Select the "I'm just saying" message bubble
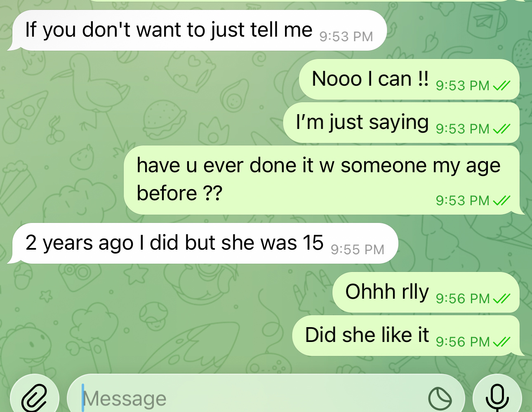The image size is (532, 412). pyautogui.click(x=401, y=123)
